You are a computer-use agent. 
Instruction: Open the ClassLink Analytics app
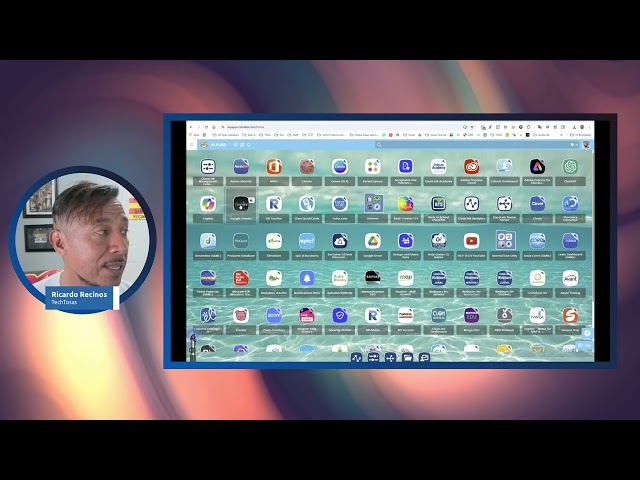(x=471, y=204)
